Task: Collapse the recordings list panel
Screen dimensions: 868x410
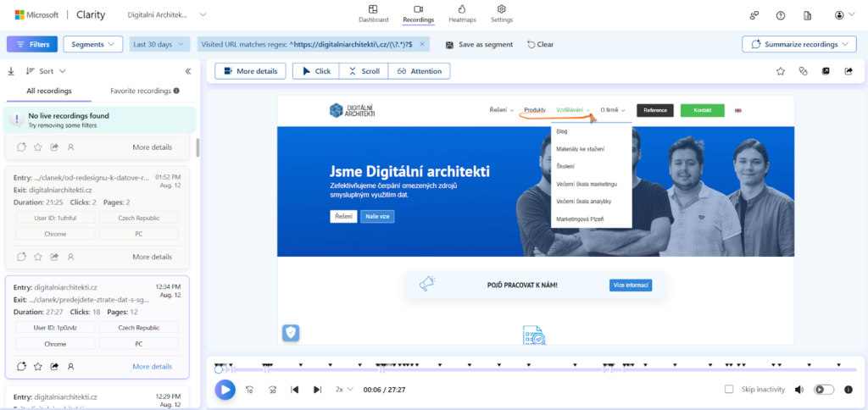Action: pyautogui.click(x=188, y=72)
